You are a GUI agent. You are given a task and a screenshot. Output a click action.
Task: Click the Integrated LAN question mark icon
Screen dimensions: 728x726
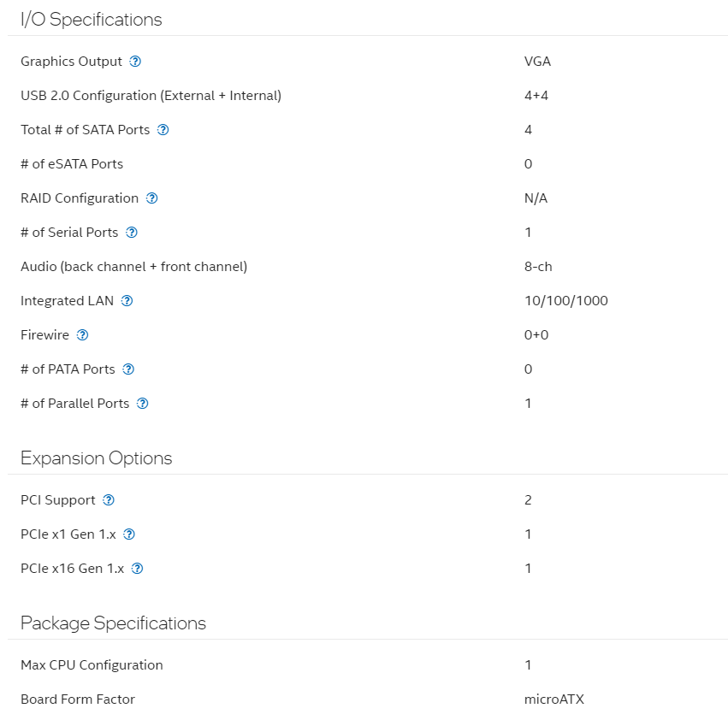tap(127, 301)
